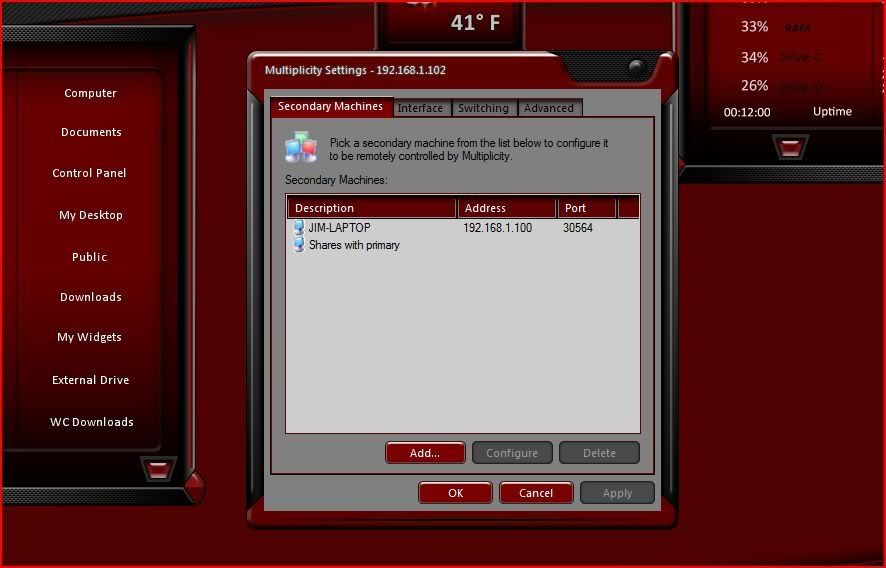This screenshot has width=886, height=568.
Task: Confirm with the OK button
Action: [455, 493]
